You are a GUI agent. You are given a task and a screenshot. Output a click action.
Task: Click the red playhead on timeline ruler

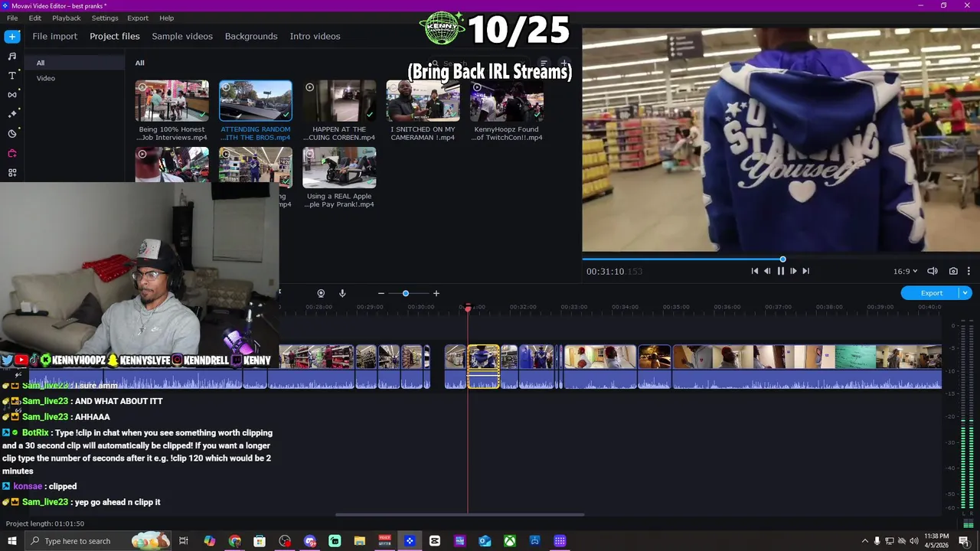pos(468,308)
